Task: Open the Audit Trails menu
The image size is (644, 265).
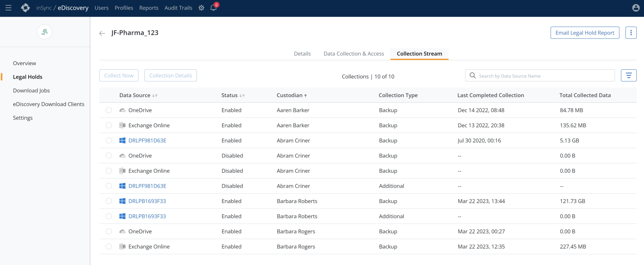Action: 178,8
